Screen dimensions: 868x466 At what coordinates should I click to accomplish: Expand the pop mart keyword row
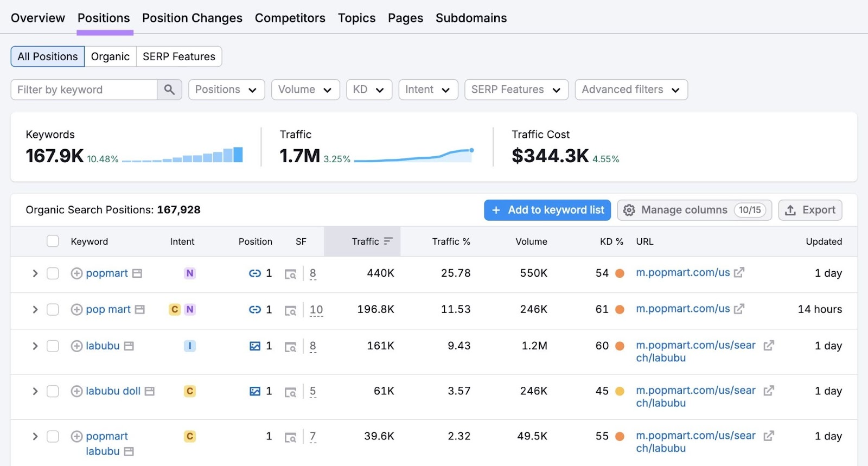click(x=35, y=310)
